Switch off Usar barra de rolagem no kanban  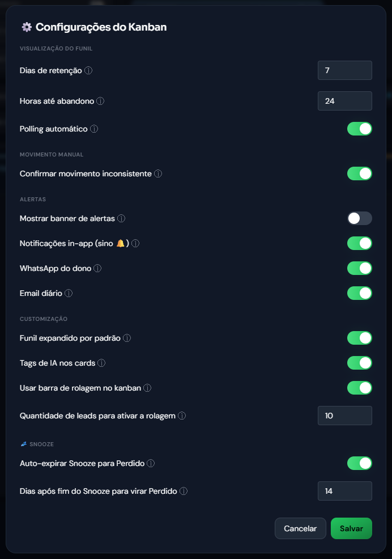click(x=360, y=388)
